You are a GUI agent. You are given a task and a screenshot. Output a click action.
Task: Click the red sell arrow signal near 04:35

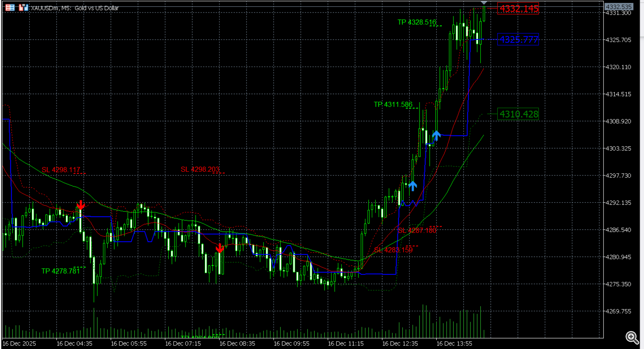pyautogui.click(x=81, y=205)
